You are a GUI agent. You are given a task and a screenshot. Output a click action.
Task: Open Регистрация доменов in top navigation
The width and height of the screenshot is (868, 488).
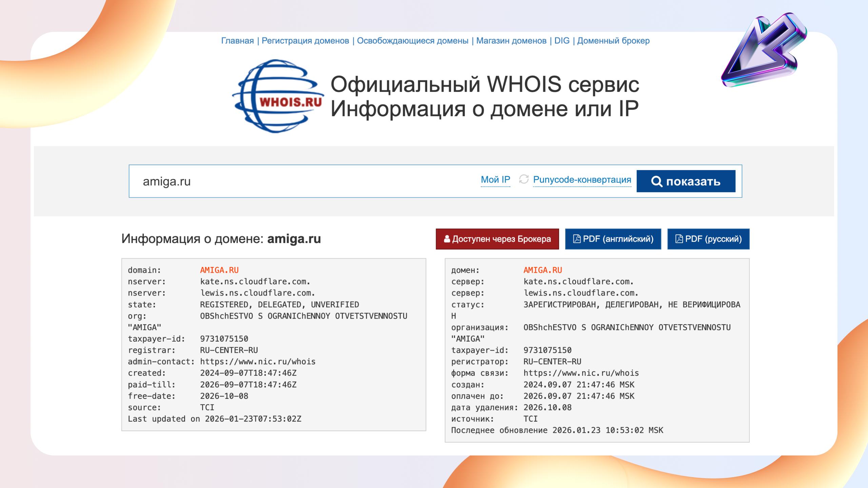click(x=305, y=41)
